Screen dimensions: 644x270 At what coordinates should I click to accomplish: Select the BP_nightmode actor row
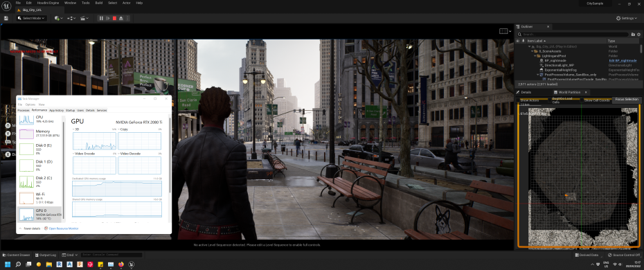click(x=577, y=60)
